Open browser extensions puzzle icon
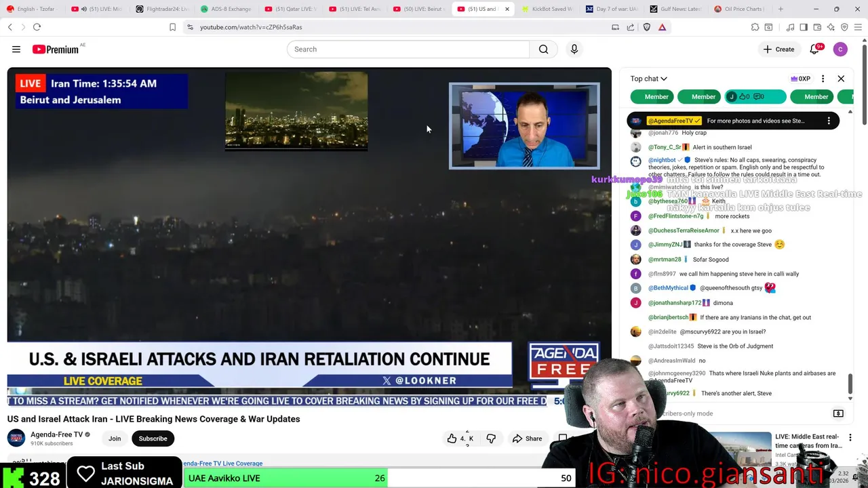Viewport: 868px width, 488px height. [755, 27]
